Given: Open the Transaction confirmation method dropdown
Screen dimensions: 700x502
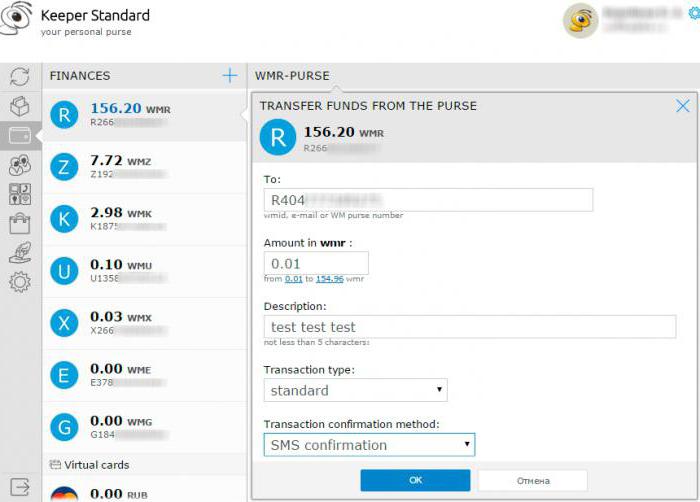Looking at the screenshot, I should coord(369,445).
